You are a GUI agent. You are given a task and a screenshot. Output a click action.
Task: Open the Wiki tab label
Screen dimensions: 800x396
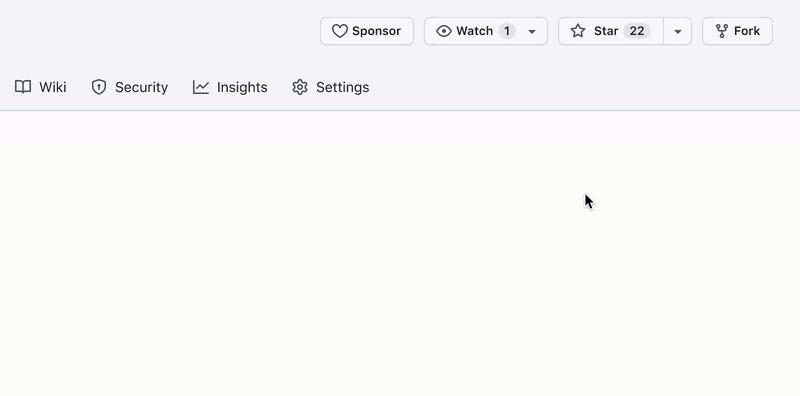(x=53, y=87)
